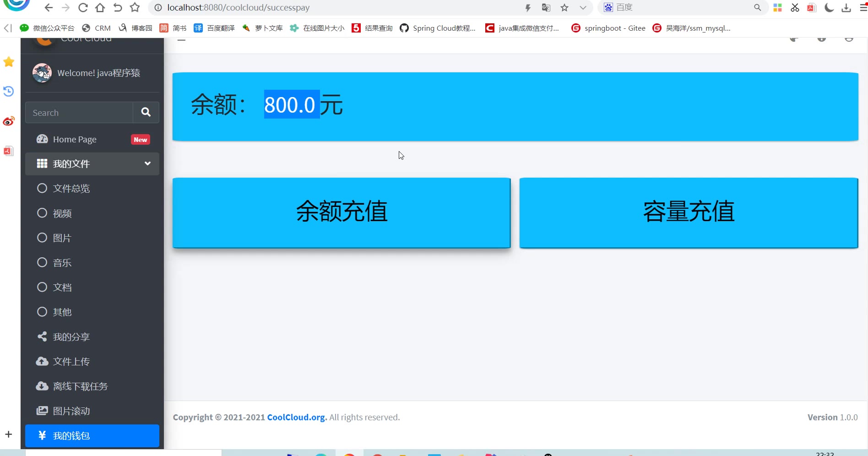
Task: Open the springboot - Gitee bookmark
Action: 608,28
